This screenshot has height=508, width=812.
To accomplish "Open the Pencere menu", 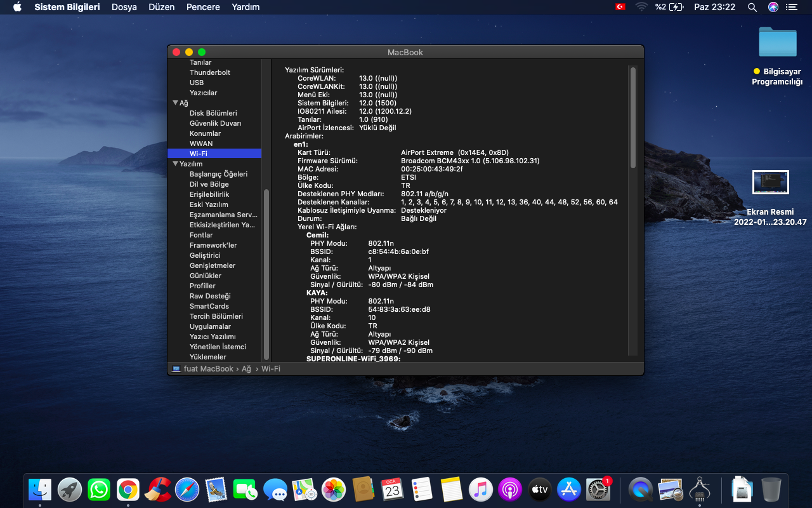I will tap(203, 7).
